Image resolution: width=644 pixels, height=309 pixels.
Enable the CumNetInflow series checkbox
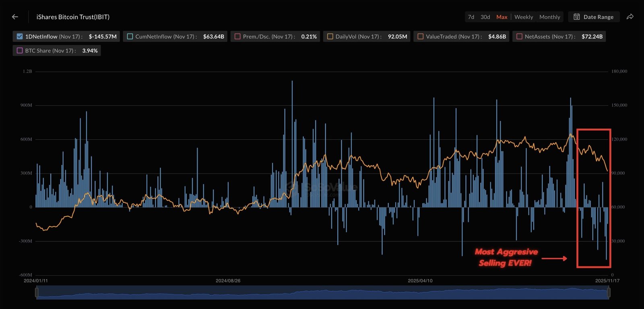coord(130,37)
